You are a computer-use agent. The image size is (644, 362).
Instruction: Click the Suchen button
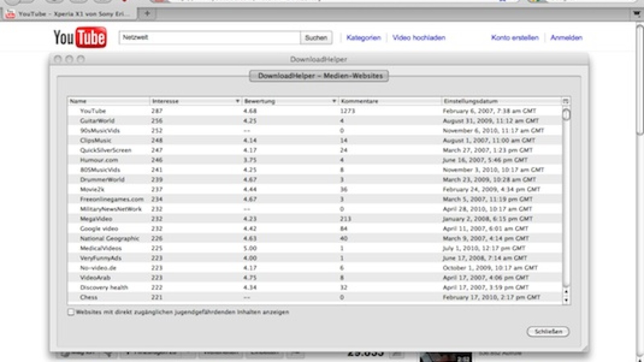(x=316, y=37)
